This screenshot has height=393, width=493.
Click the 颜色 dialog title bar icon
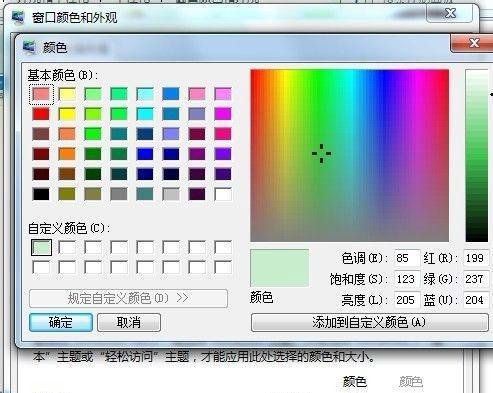click(x=29, y=47)
